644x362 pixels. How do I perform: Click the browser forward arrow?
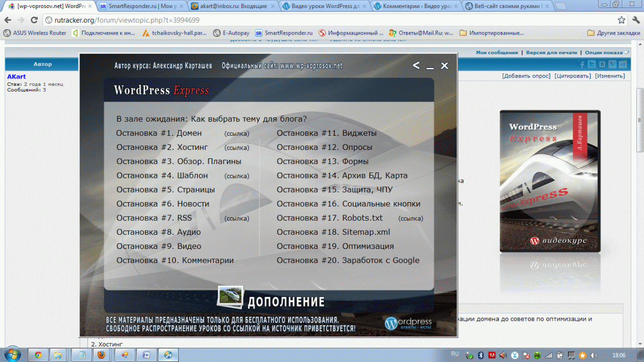click(21, 20)
